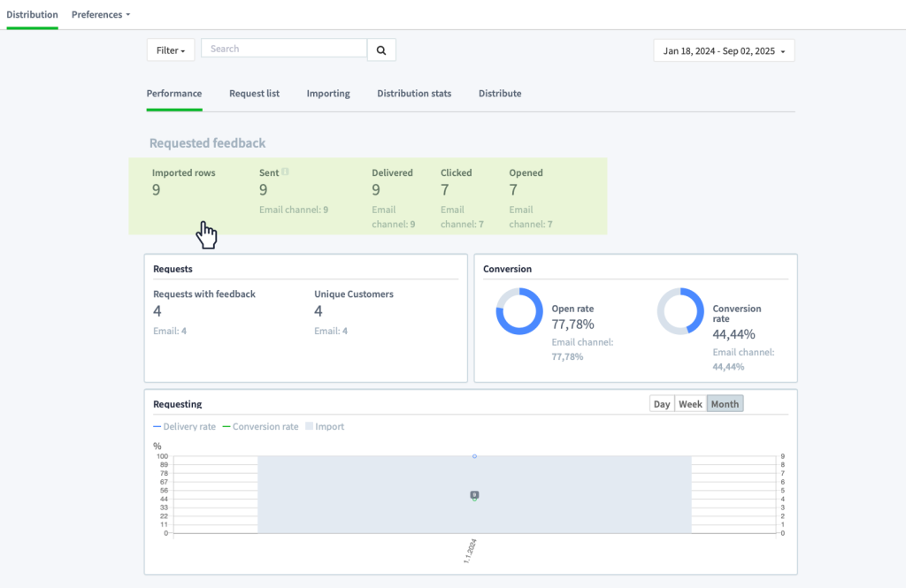Switch to the Request list tab

coord(254,94)
